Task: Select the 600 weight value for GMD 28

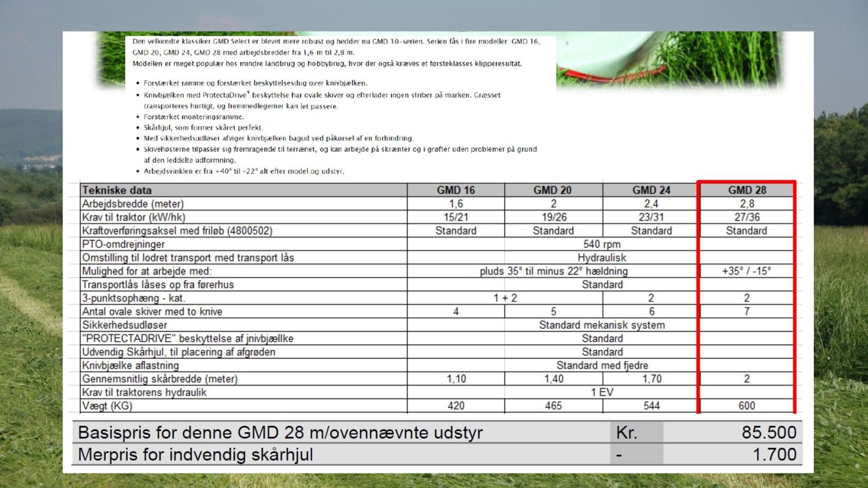Action: (x=746, y=406)
